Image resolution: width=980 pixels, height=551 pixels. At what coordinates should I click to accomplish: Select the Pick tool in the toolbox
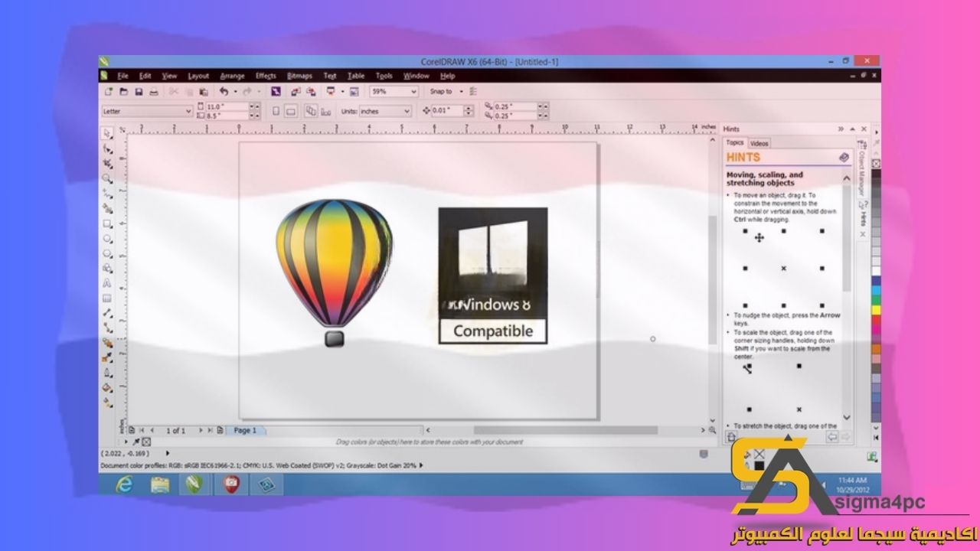[107, 132]
